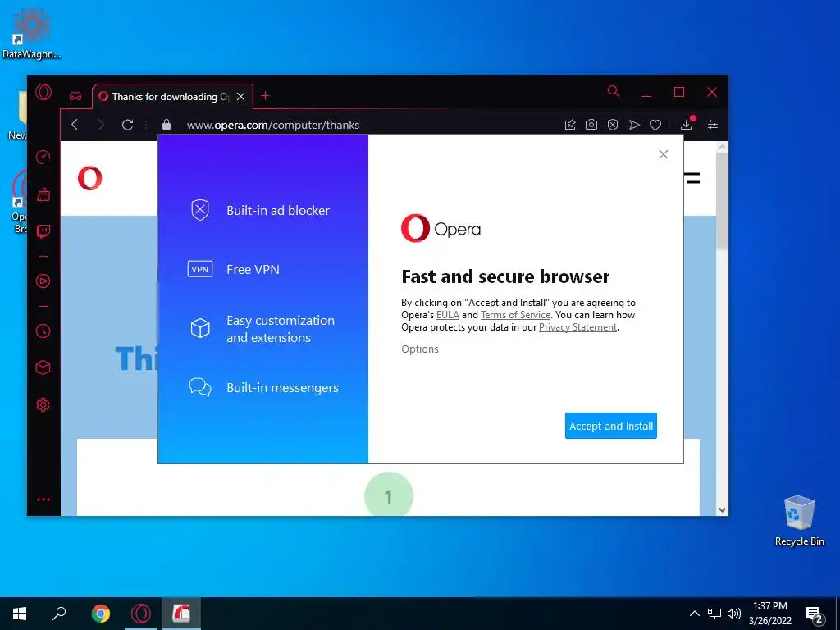Open Windows taskbar search

pyautogui.click(x=59, y=614)
